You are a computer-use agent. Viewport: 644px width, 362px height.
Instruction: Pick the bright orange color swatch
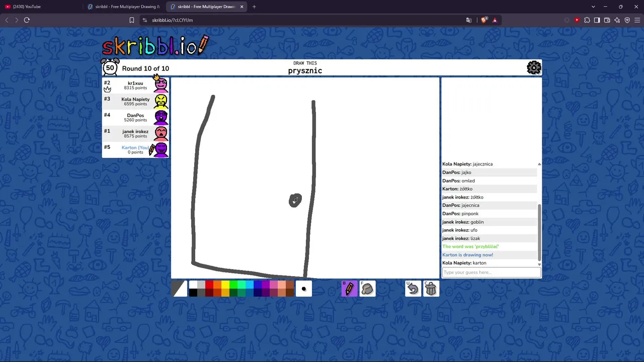(x=217, y=285)
